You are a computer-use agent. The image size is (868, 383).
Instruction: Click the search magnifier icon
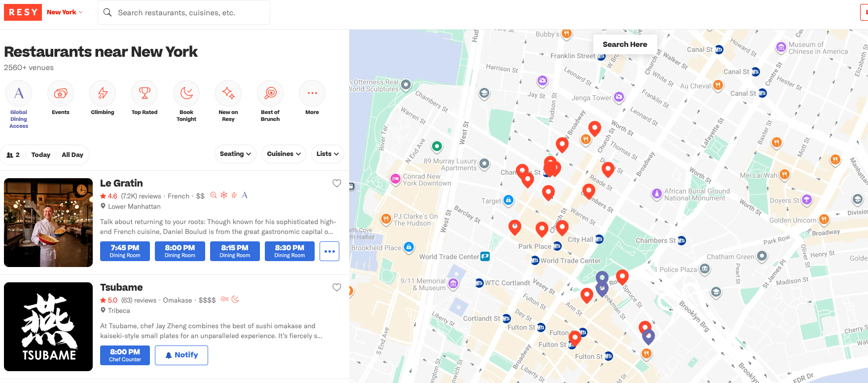click(x=108, y=12)
